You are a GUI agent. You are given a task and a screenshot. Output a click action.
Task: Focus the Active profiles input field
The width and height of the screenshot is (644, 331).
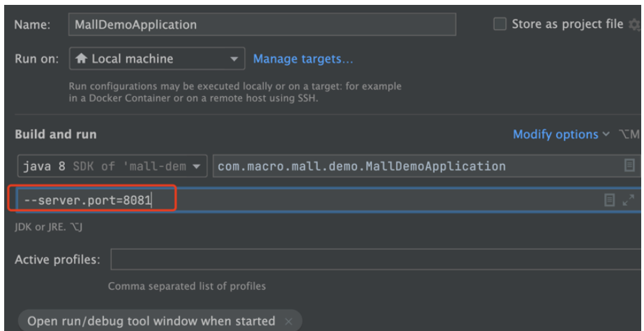tap(373, 260)
